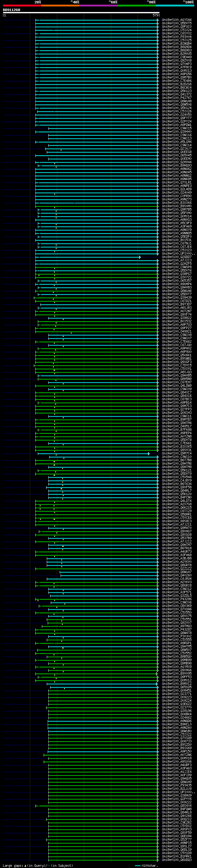This screenshot has height=868, width=197.
Task: Open the UniRef100_P93435 entry
Action: [x=176, y=786]
